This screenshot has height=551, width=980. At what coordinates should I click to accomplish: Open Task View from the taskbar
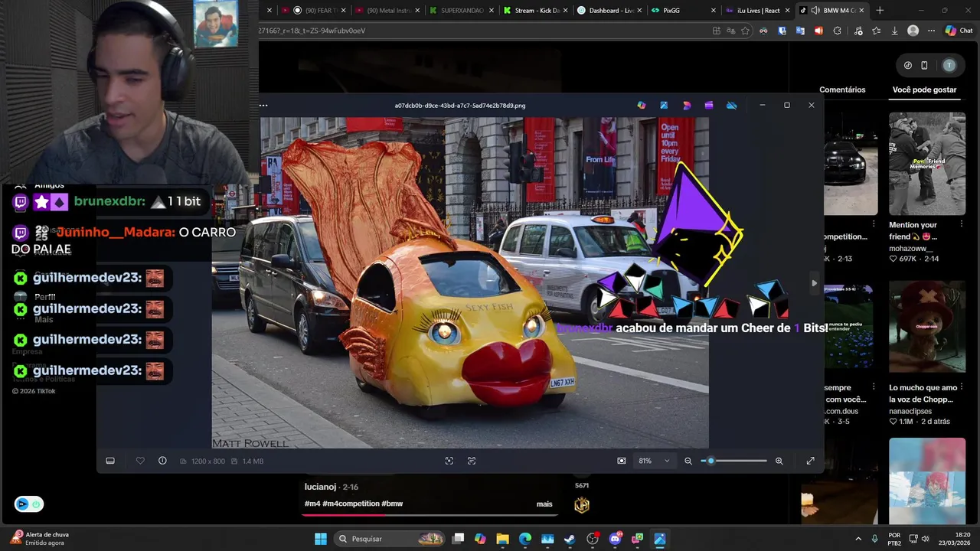(458, 539)
